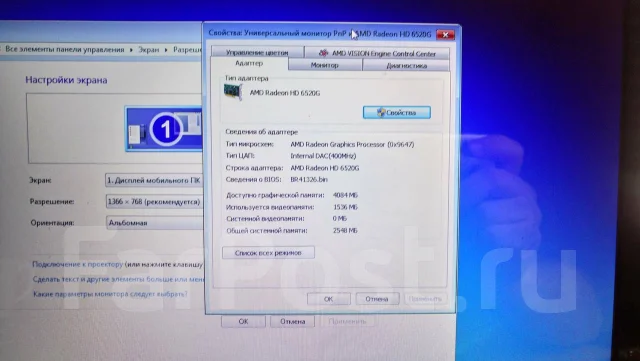Open the Диагностика tab
This screenshot has height=361, width=640.
[406, 65]
